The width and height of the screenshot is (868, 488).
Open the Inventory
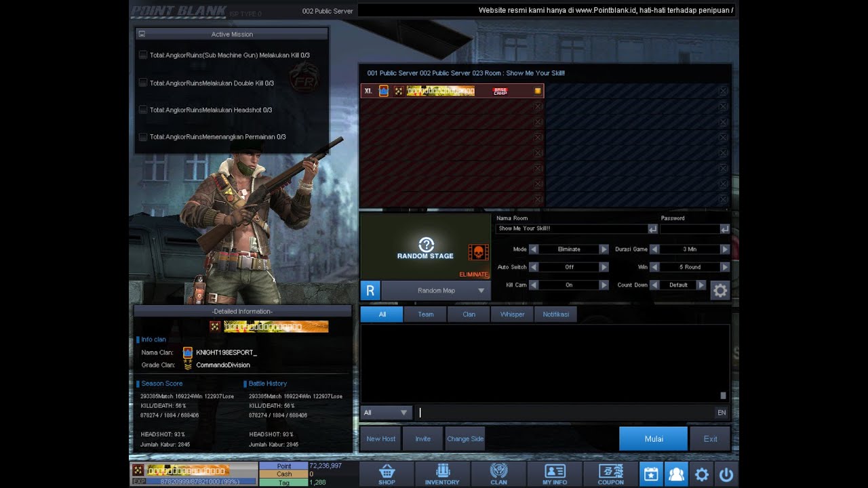(442, 474)
